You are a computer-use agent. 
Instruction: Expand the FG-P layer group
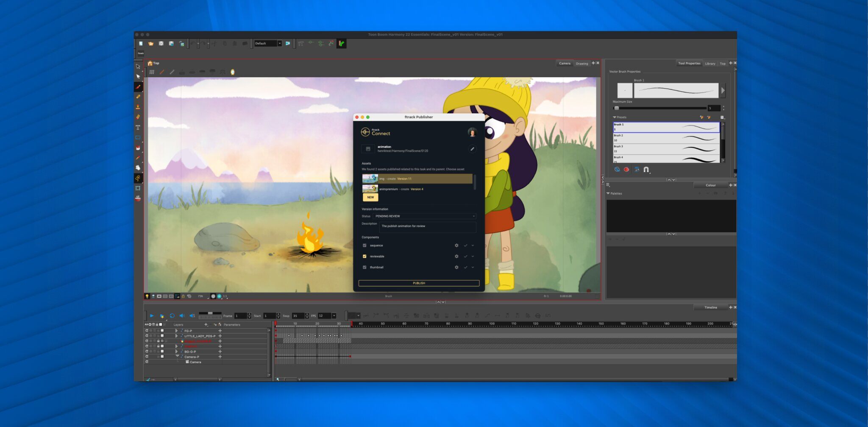click(x=177, y=331)
